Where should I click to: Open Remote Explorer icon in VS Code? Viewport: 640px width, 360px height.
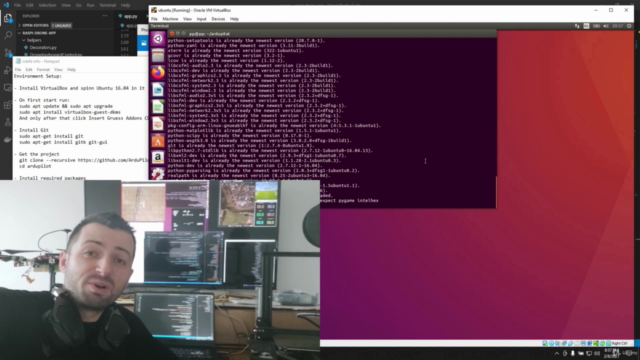pos(8,88)
